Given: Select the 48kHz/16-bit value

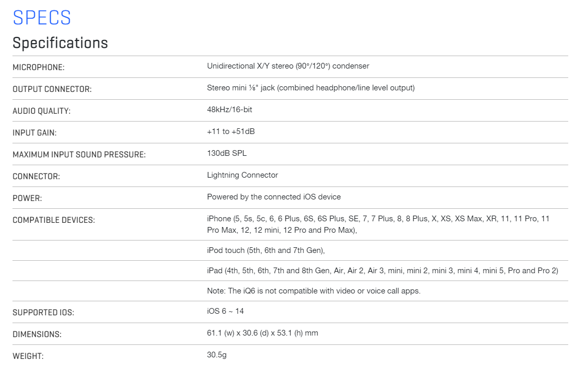Looking at the screenshot, I should 229,110.
